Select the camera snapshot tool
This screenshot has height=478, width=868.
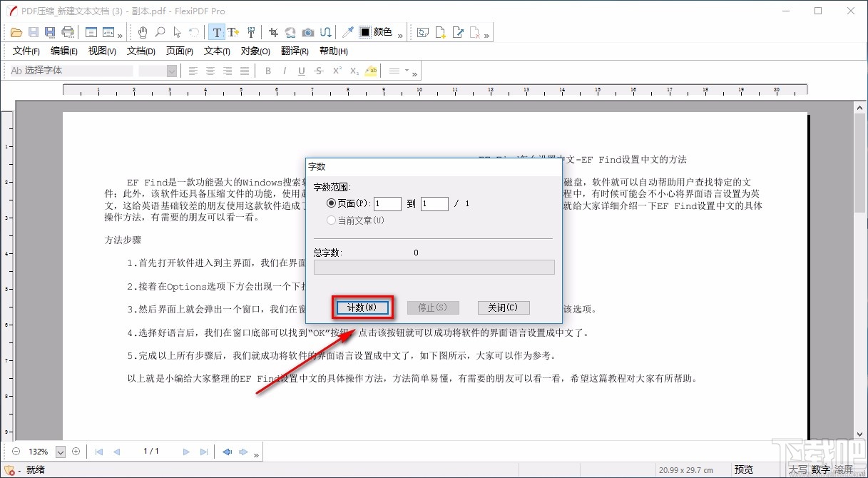tap(307, 32)
